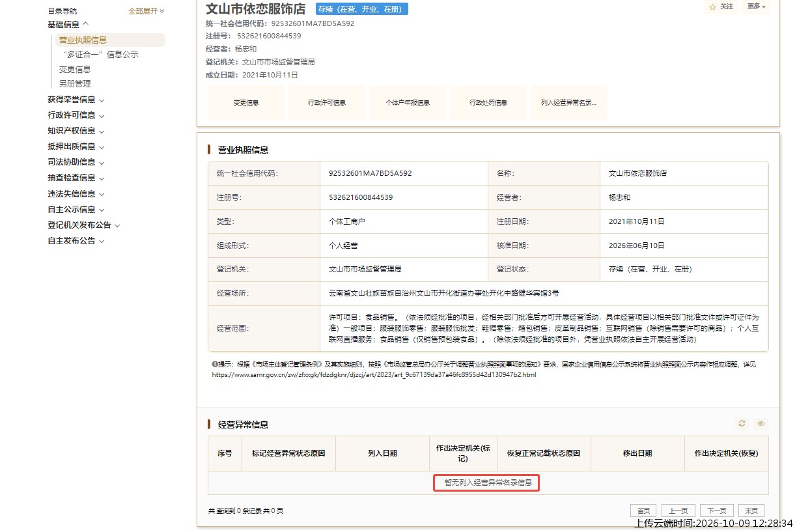Viewport: 797px width, 532px height.
Task: Open the 行政许可信息 card below the company header
Action: (327, 103)
